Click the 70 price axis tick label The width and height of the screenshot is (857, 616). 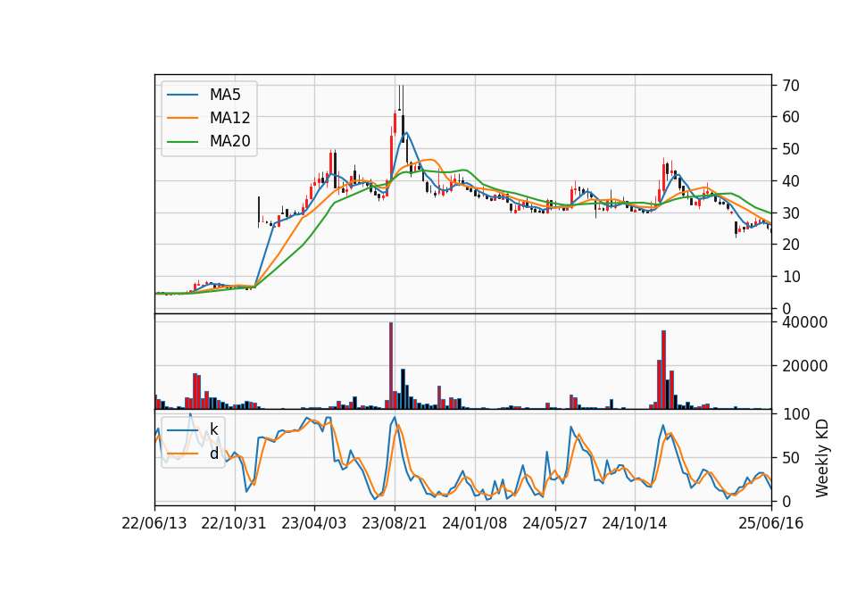click(x=791, y=86)
